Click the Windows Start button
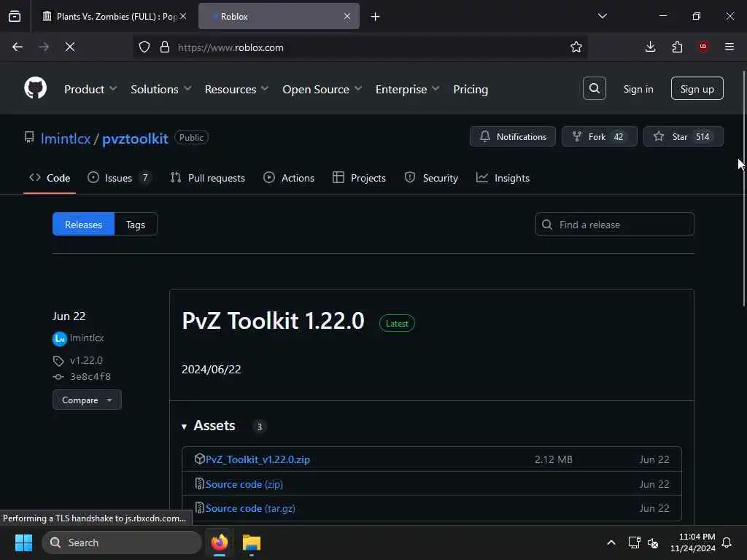 coord(23,542)
